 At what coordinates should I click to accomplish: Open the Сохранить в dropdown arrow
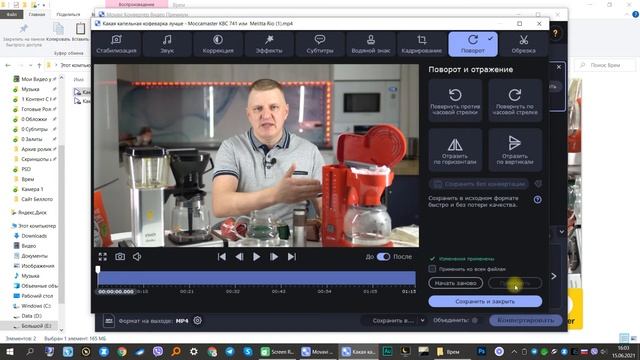click(422, 320)
